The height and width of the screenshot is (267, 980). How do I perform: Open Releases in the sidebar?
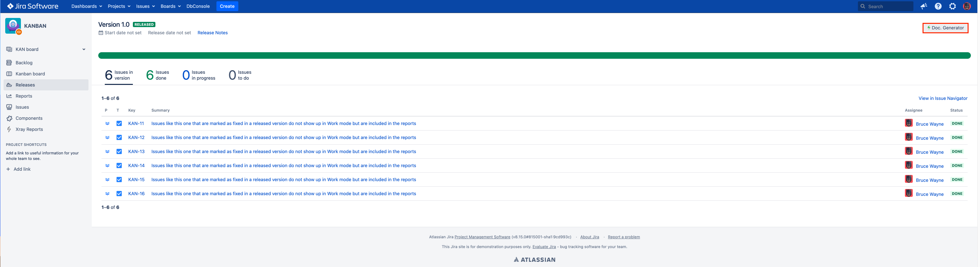[46, 85]
